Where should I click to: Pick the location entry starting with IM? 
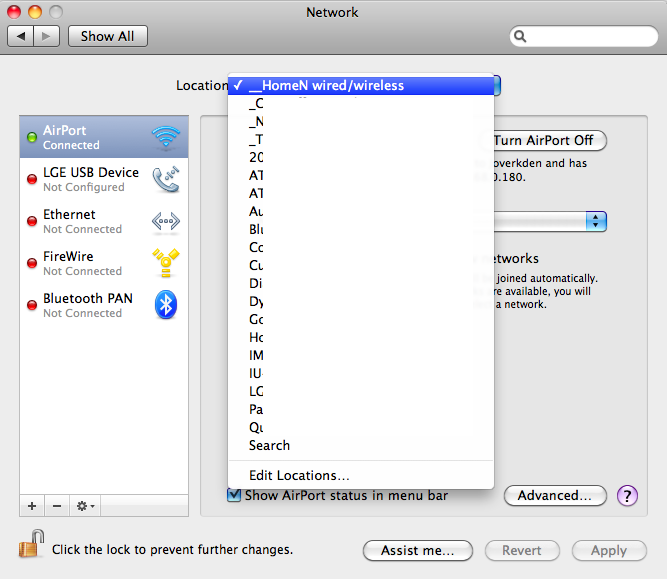pyautogui.click(x=361, y=355)
